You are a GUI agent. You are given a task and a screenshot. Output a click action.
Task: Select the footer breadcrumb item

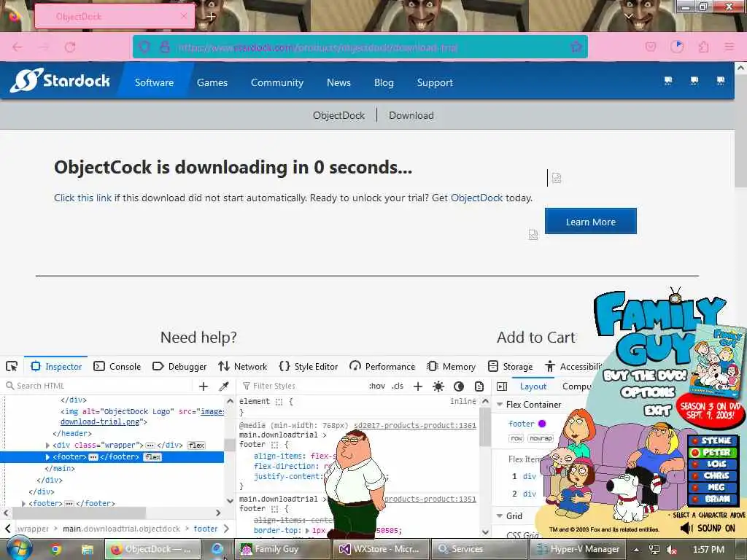205,529
